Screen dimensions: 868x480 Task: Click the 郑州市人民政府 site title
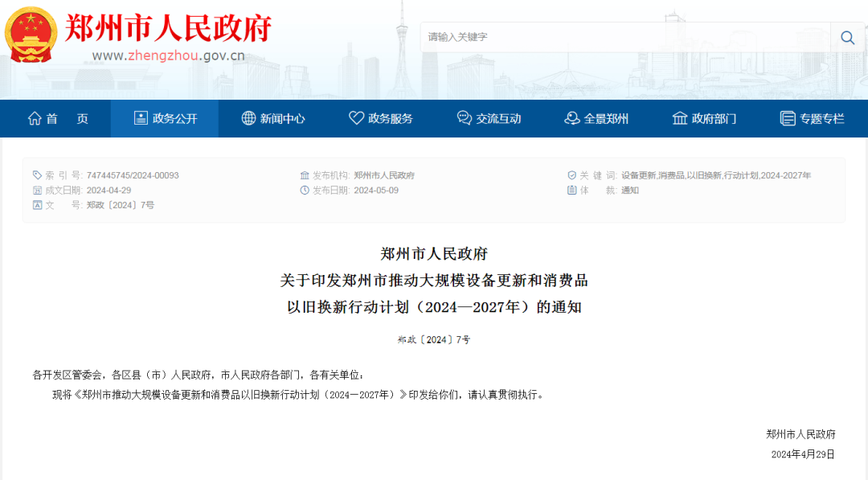pyautogui.click(x=168, y=27)
